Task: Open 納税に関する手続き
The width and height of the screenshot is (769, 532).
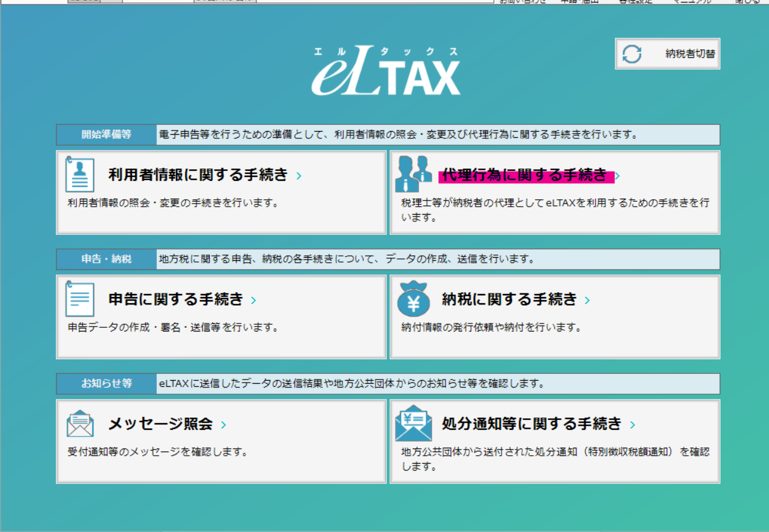Action: tap(509, 300)
